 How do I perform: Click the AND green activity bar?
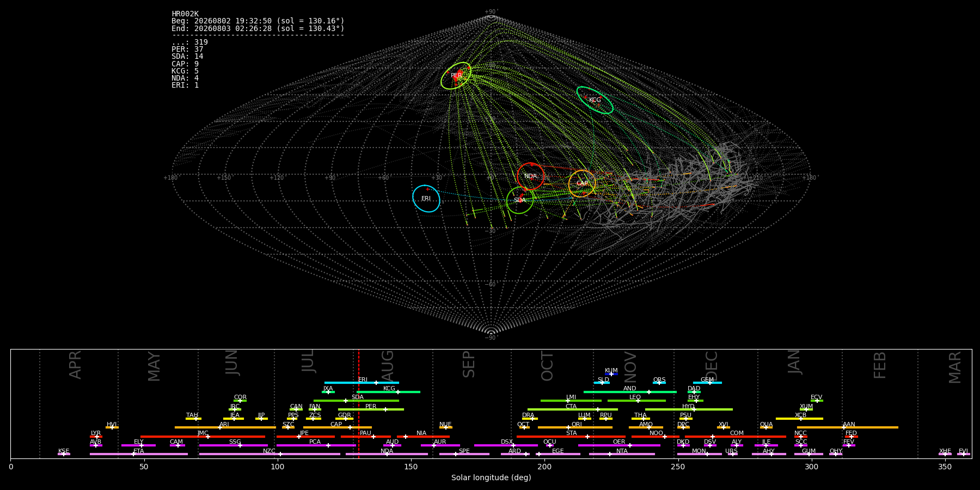tap(630, 392)
